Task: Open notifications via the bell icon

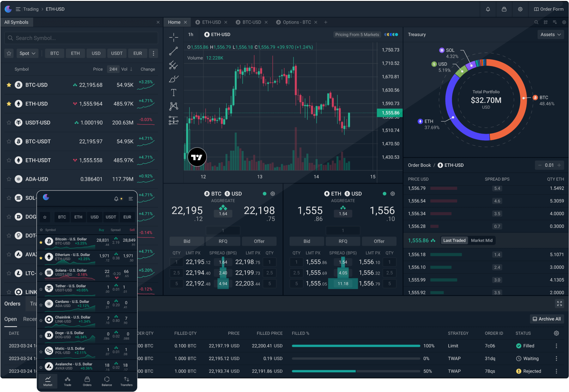Action: tap(488, 9)
